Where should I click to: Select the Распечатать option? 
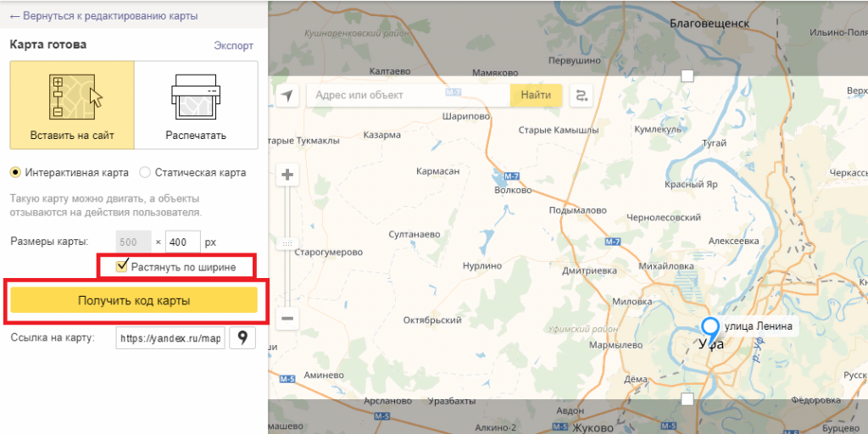click(x=196, y=104)
